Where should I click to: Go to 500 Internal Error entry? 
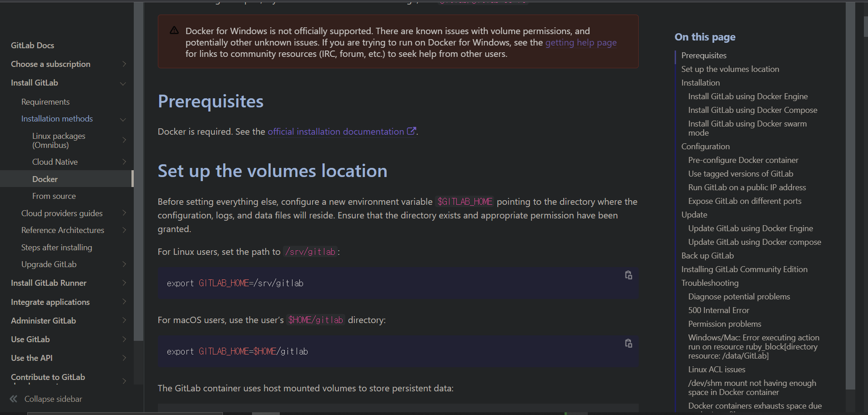coord(719,310)
